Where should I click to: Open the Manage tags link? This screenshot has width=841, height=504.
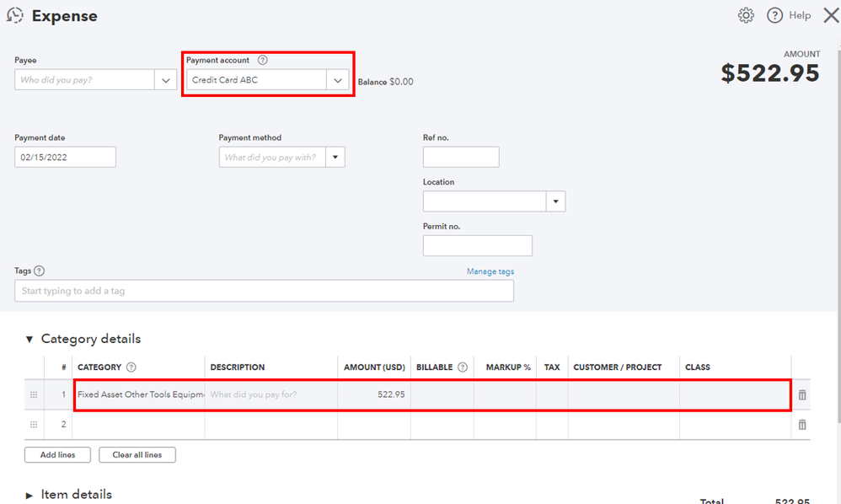coord(490,271)
